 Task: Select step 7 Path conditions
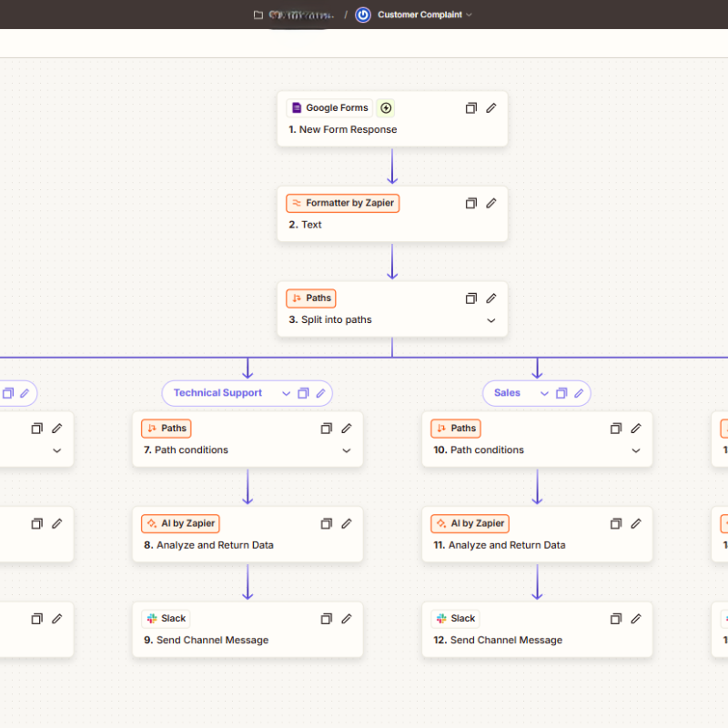pos(248,440)
